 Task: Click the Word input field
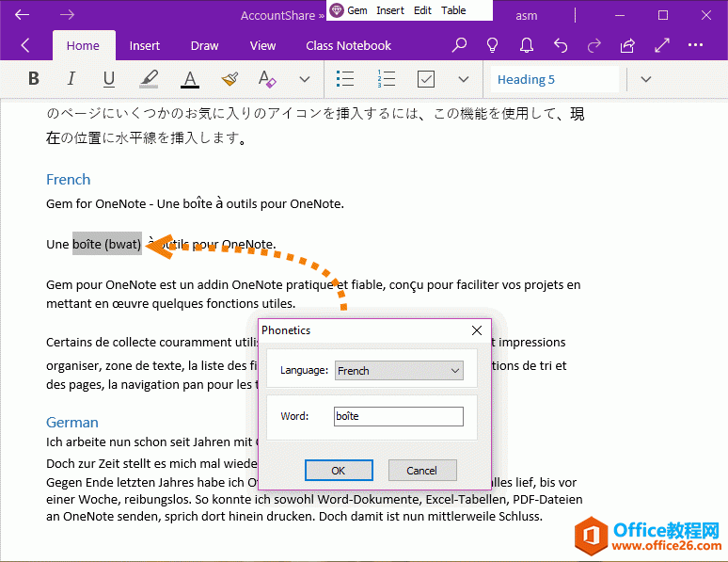(x=399, y=416)
